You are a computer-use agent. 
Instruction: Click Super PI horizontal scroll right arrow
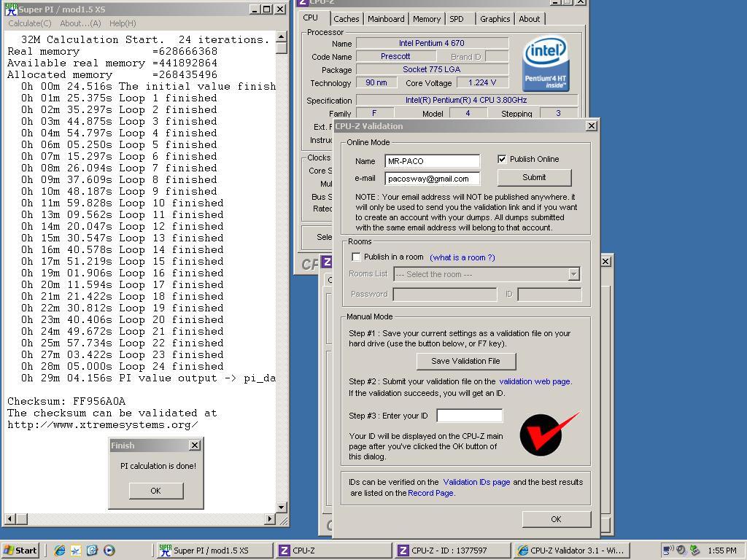click(x=270, y=518)
